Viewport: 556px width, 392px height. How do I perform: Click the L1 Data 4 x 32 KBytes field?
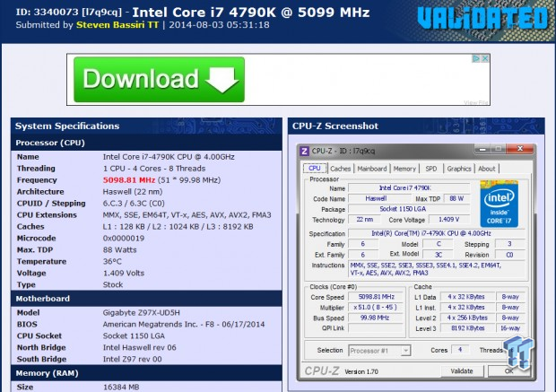coord(468,297)
